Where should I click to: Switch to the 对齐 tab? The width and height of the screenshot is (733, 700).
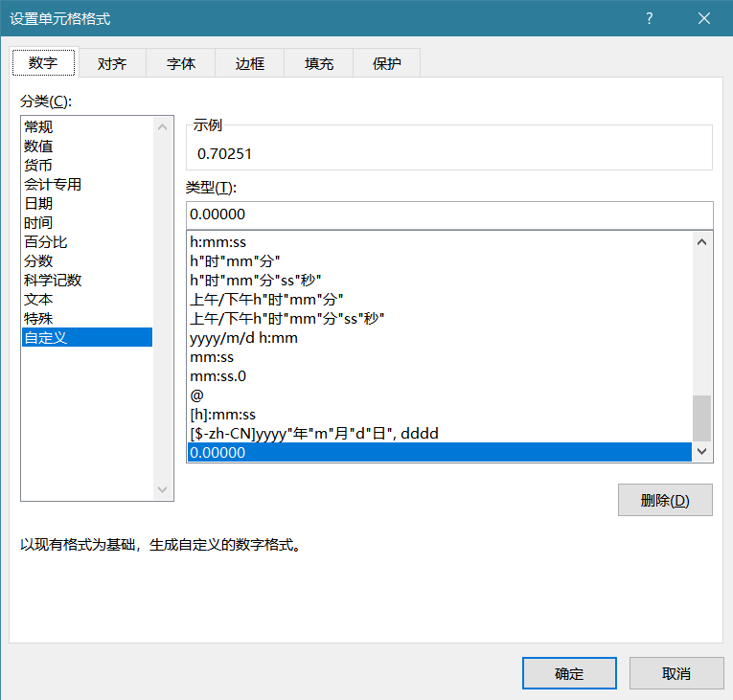point(112,63)
